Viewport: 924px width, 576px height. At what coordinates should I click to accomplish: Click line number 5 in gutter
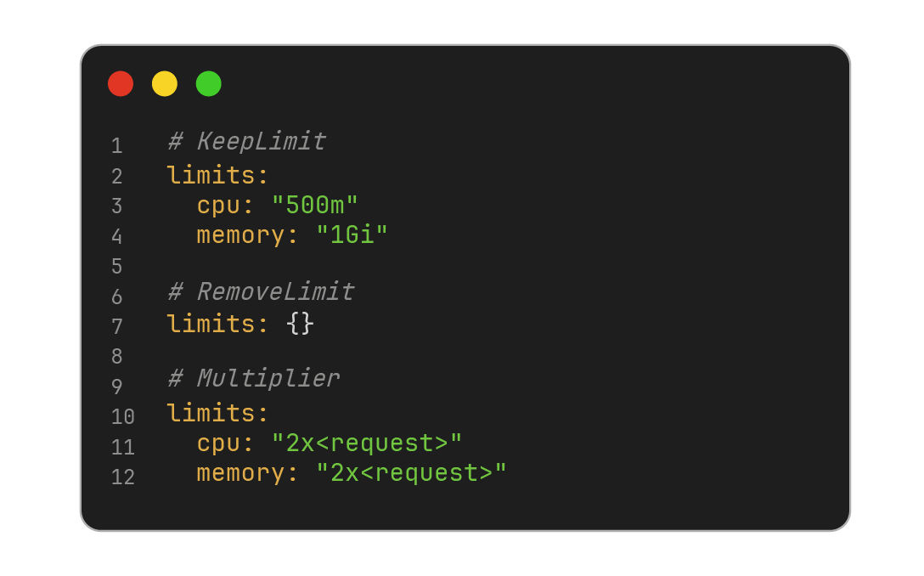pos(116,267)
